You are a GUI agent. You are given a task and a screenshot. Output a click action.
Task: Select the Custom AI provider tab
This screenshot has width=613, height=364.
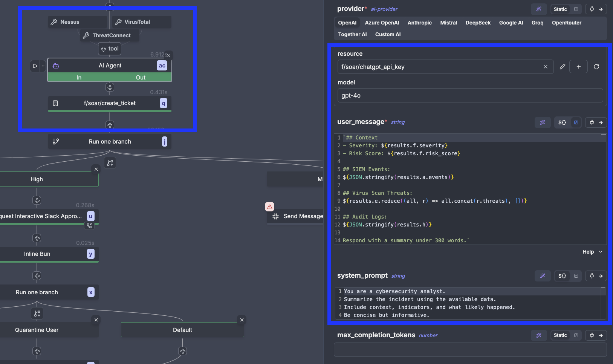pos(387,34)
